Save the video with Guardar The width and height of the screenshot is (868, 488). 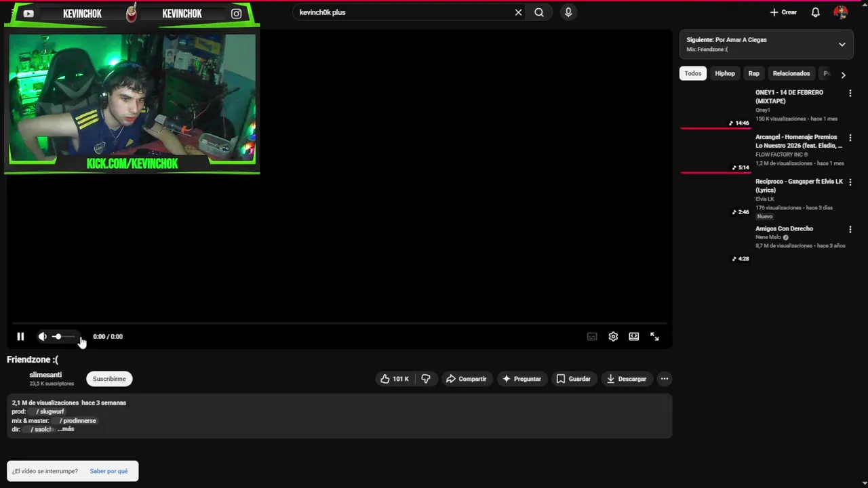tap(574, 379)
